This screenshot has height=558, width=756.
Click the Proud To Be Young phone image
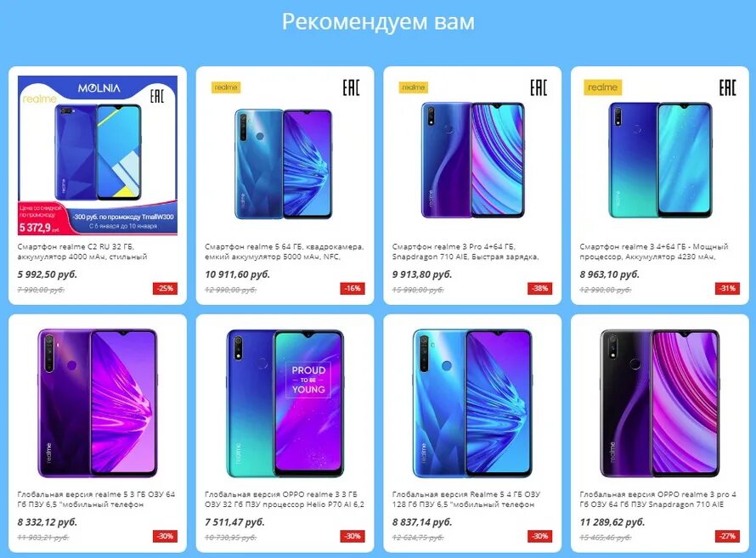coord(285,403)
